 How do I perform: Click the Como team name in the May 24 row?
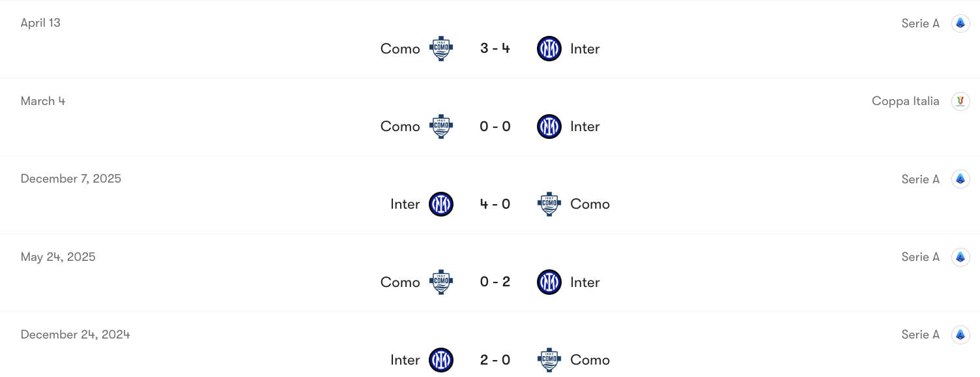pos(399,282)
